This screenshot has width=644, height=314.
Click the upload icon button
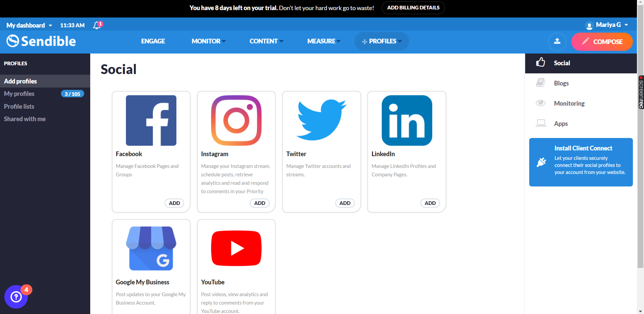coord(557,41)
